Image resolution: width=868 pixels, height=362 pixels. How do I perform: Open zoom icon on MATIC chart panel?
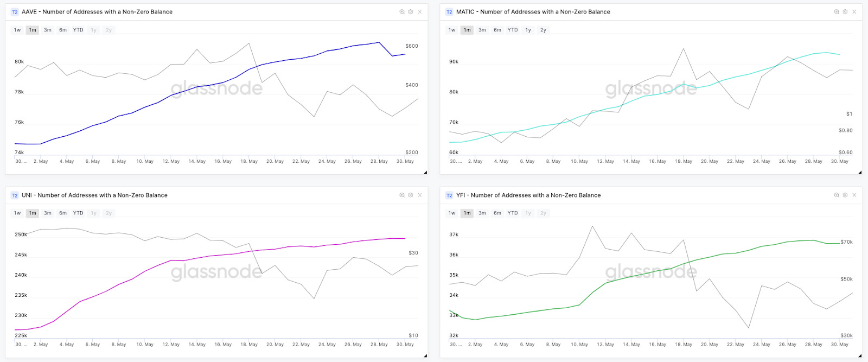click(837, 12)
